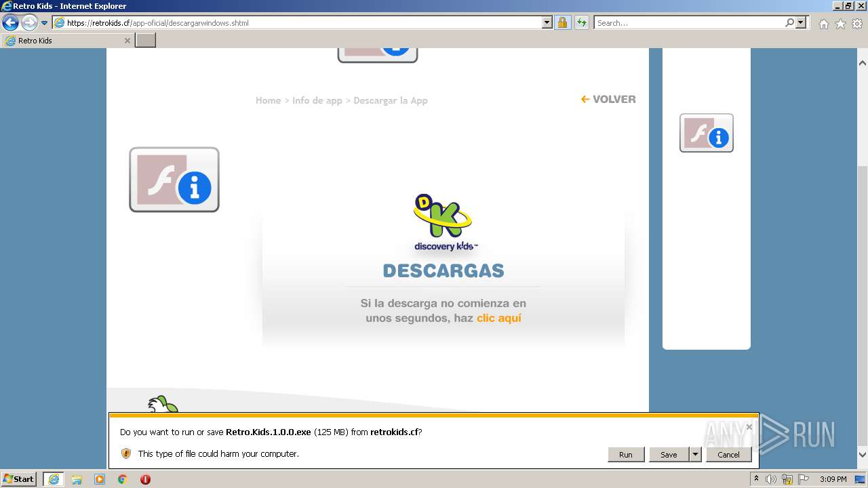Click the Show Desktop tray icon
The image size is (868, 488).
click(861, 479)
